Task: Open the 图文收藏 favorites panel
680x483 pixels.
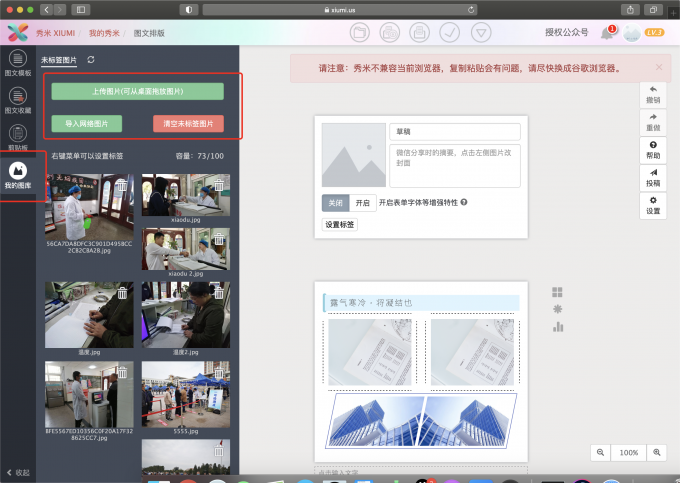Action: pos(17,100)
